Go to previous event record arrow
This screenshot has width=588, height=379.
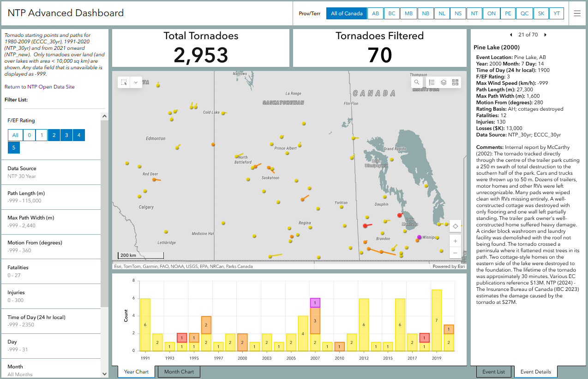[x=511, y=35]
